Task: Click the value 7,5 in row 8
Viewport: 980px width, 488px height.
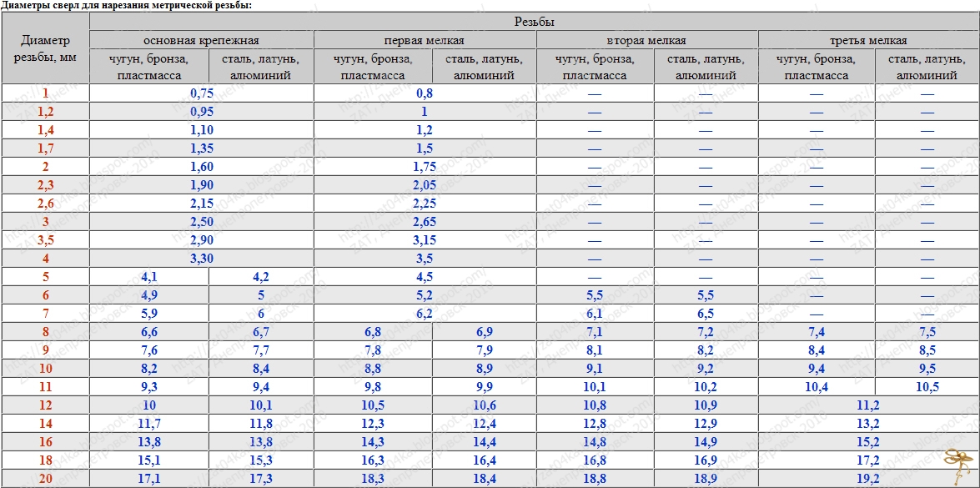Action: tap(927, 332)
